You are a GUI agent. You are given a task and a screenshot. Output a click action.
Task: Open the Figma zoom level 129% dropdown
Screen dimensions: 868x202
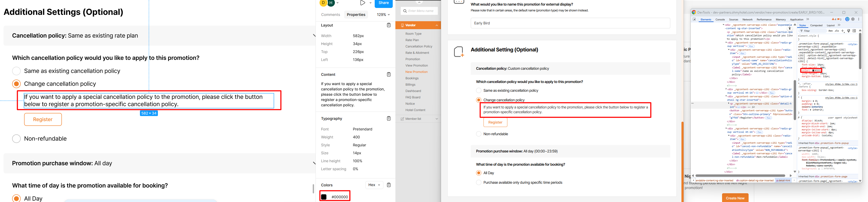383,15
